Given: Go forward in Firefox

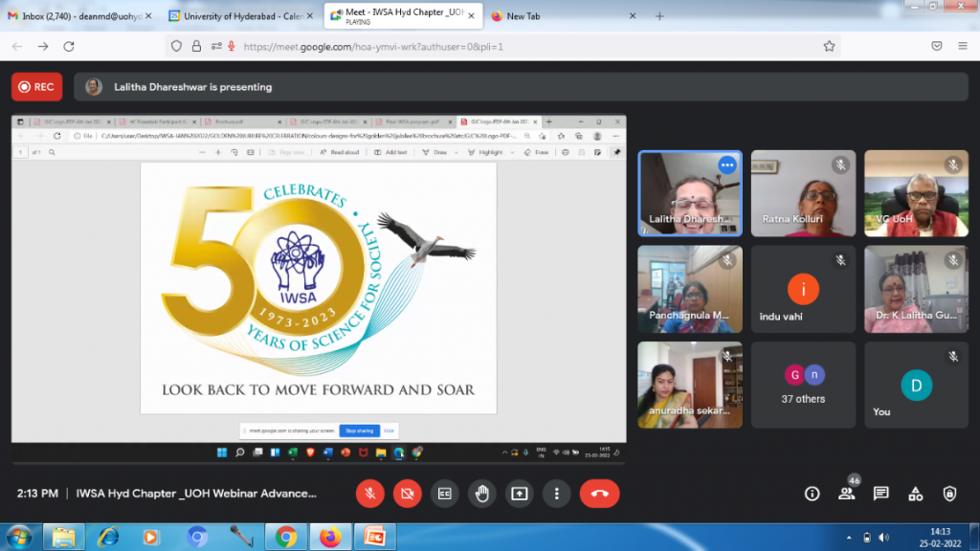Looking at the screenshot, I should [x=43, y=46].
